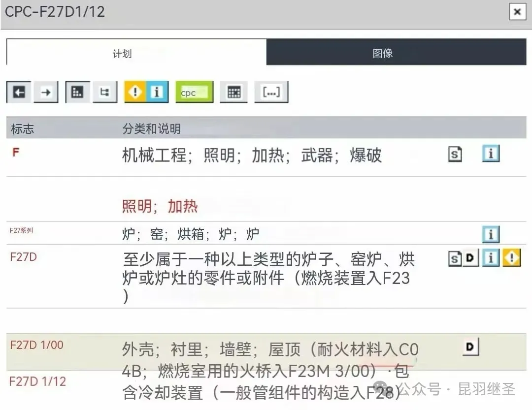Select the F27D 1/12 classification symbol
The height and width of the screenshot is (410, 532).
37,381
